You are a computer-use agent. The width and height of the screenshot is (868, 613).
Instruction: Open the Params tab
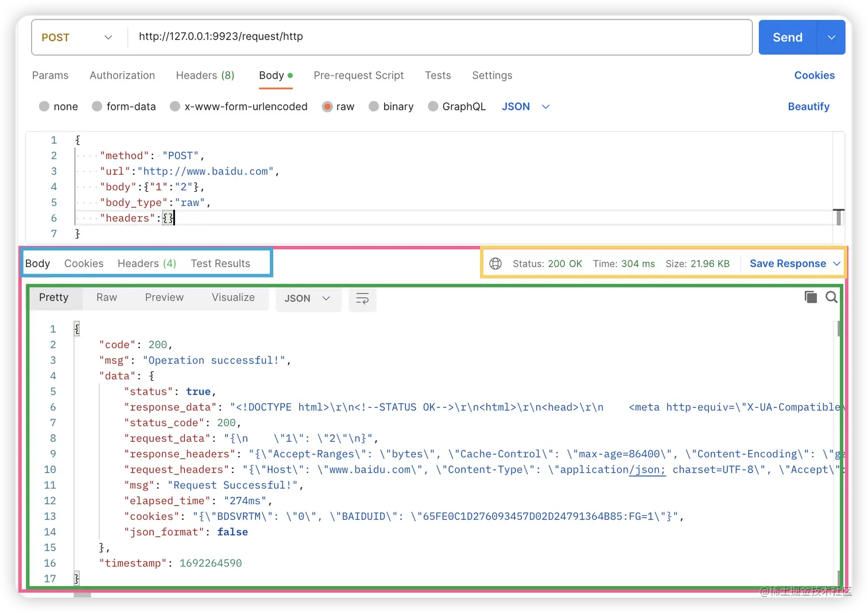pyautogui.click(x=50, y=75)
